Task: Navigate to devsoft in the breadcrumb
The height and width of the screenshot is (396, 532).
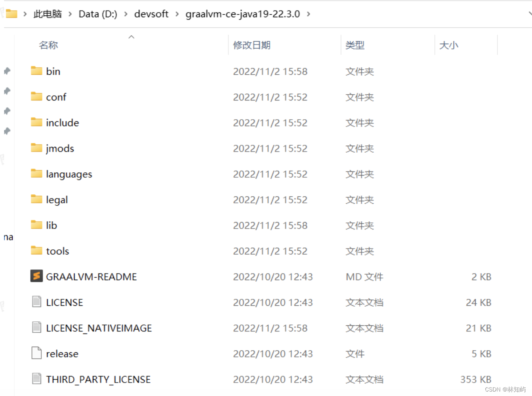Action: point(151,14)
